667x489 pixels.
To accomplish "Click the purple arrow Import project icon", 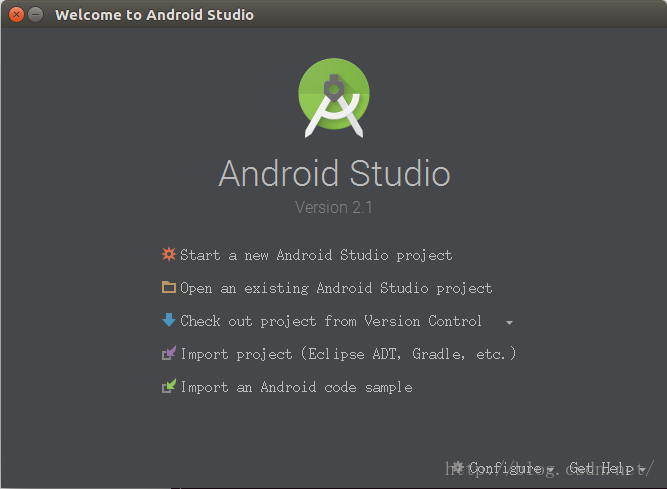I will (x=169, y=353).
